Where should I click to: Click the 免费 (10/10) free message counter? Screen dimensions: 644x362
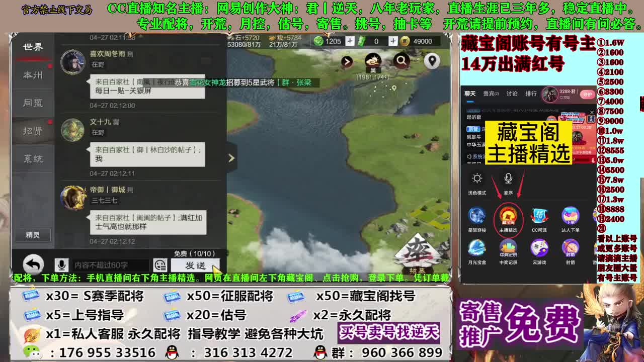pos(194,254)
